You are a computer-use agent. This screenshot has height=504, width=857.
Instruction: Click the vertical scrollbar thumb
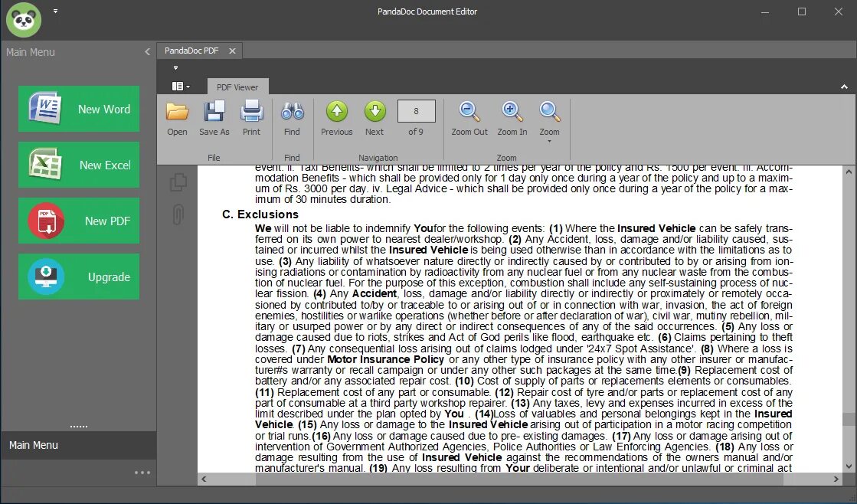click(849, 419)
